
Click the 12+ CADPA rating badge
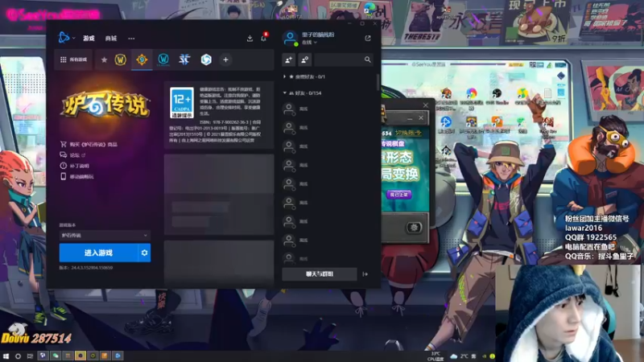[x=182, y=103]
